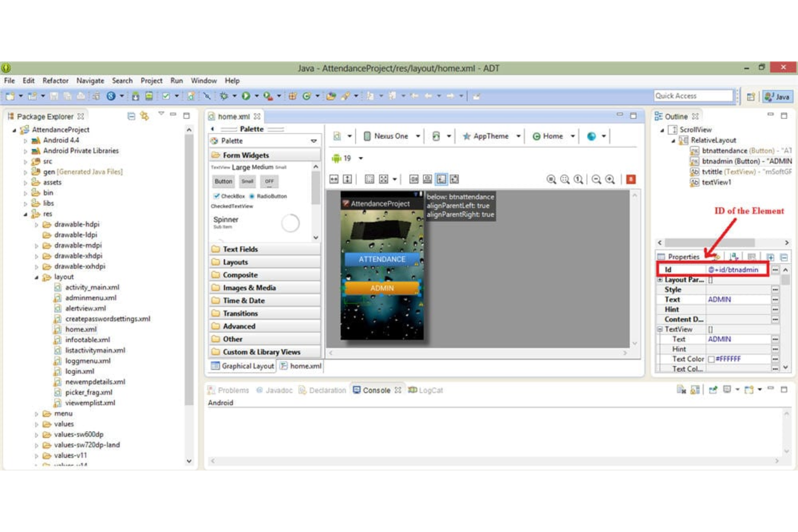Click the New toolbar icon

coord(10,96)
